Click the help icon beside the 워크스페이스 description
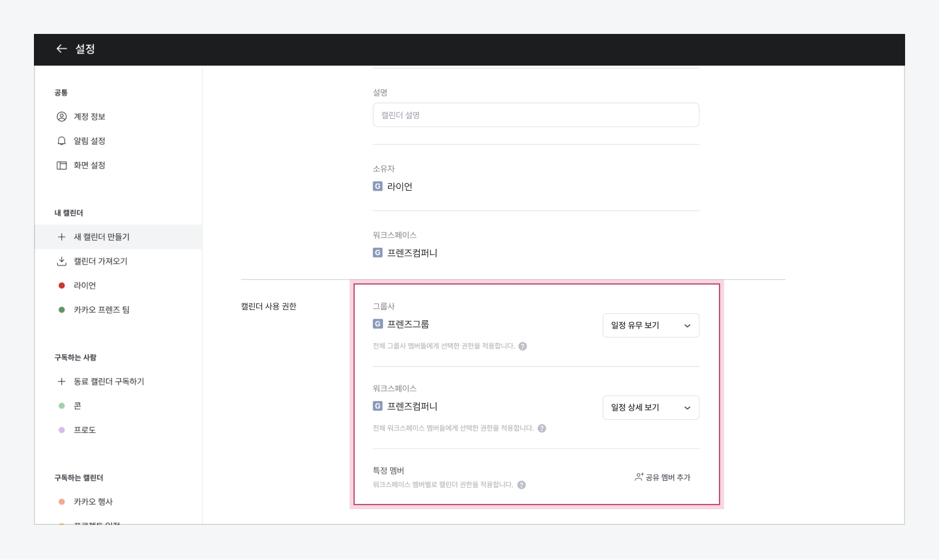 point(542,429)
